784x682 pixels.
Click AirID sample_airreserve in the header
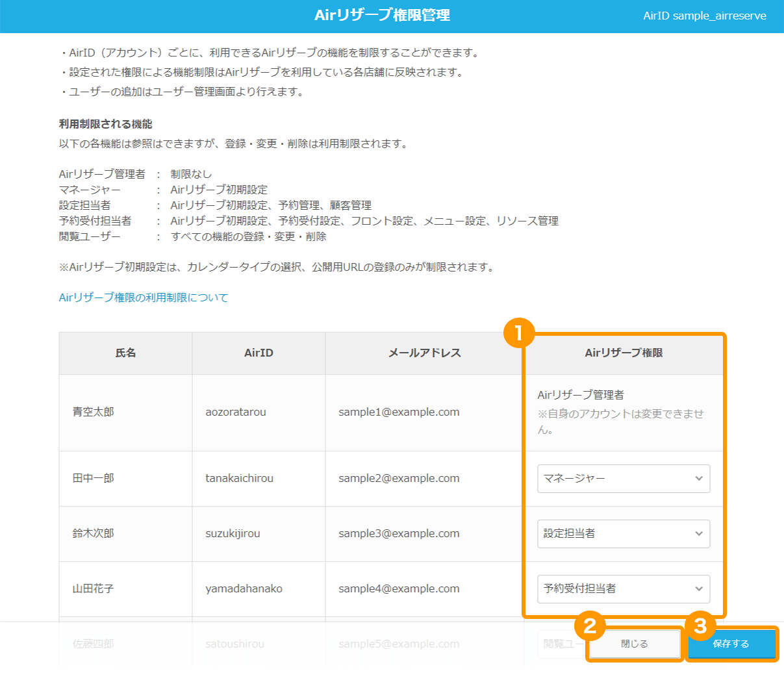(705, 16)
